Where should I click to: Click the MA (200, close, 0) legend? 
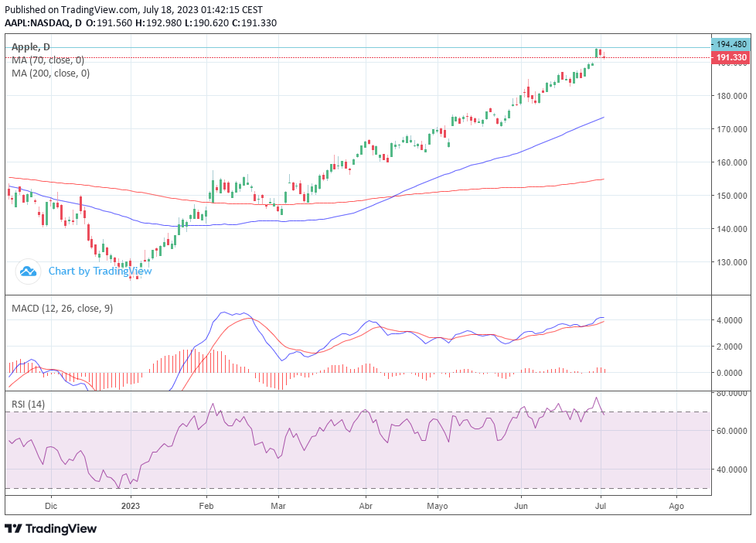[50, 73]
